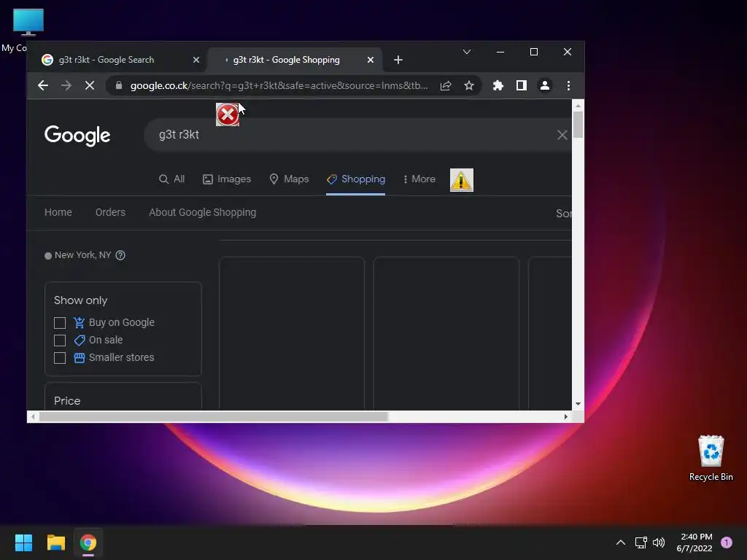Open the taskbar clock and date
This screenshot has height=560, width=747.
(x=694, y=542)
